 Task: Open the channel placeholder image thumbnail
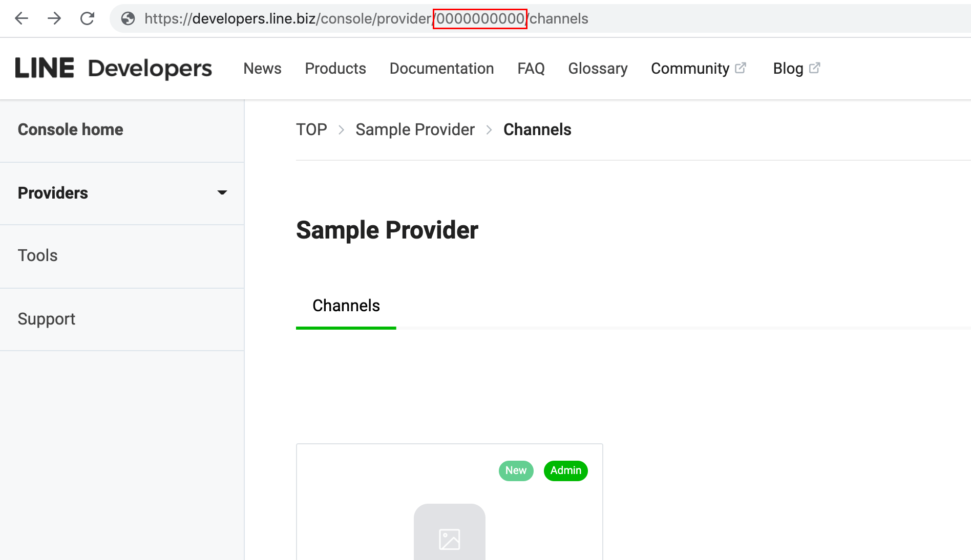pos(450,532)
